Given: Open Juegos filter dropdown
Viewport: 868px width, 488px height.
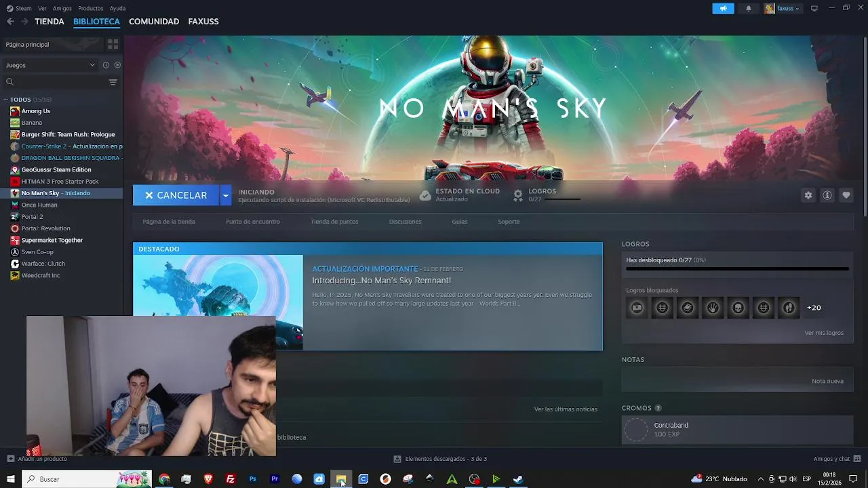Looking at the screenshot, I should click(51, 65).
